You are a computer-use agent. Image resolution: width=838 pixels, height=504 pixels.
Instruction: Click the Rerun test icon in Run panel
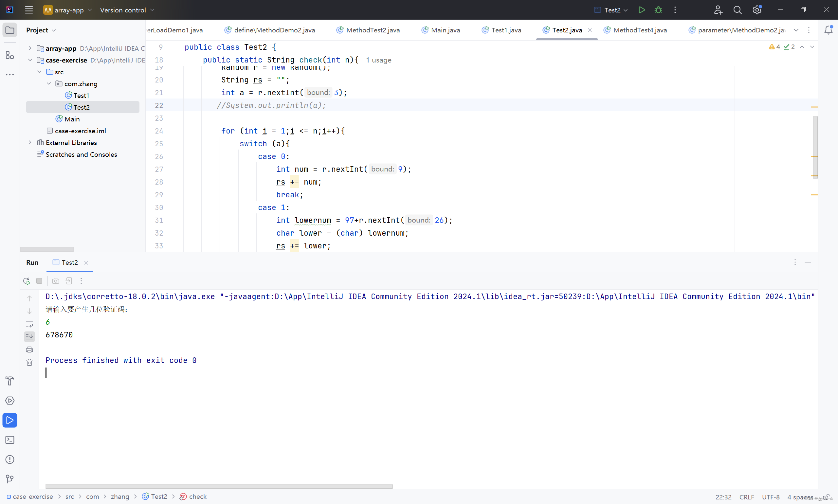coord(26,281)
